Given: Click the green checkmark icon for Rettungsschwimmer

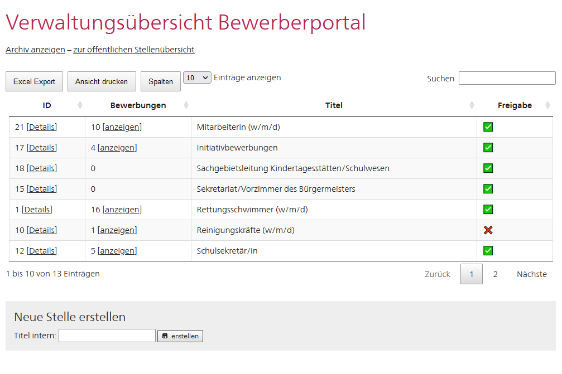Looking at the screenshot, I should click(488, 209).
